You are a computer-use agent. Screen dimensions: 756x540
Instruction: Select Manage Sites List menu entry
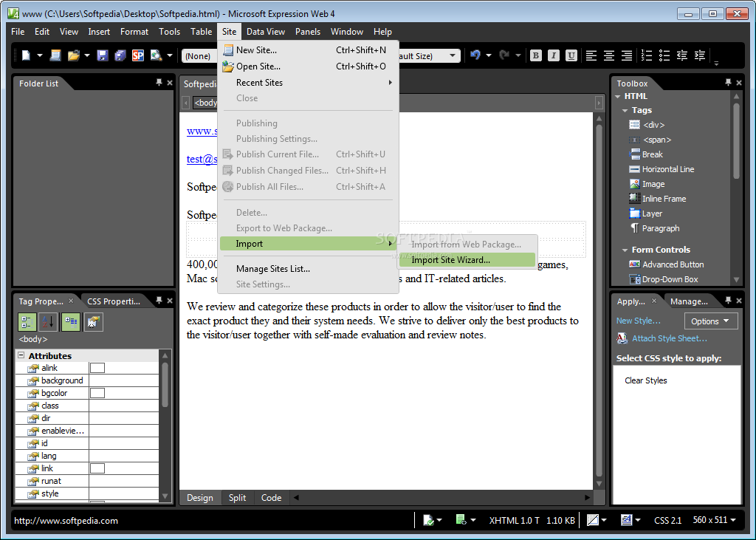[308, 269]
